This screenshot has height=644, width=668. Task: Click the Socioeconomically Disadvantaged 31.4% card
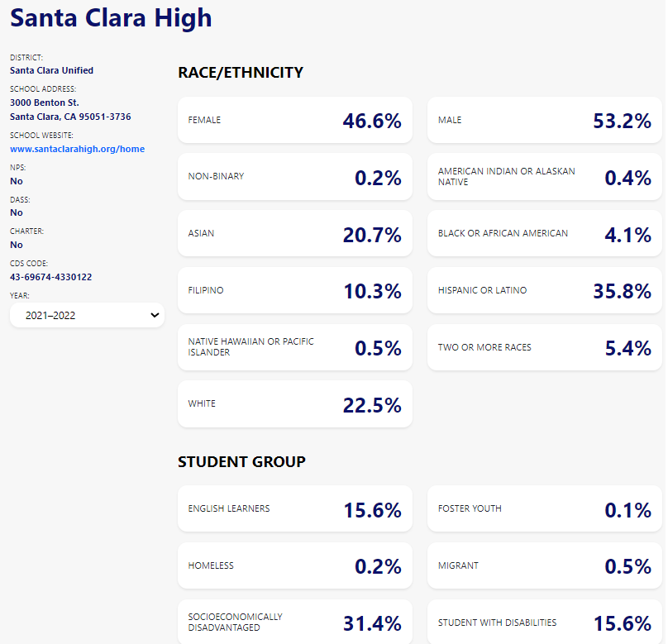pyautogui.click(x=294, y=623)
